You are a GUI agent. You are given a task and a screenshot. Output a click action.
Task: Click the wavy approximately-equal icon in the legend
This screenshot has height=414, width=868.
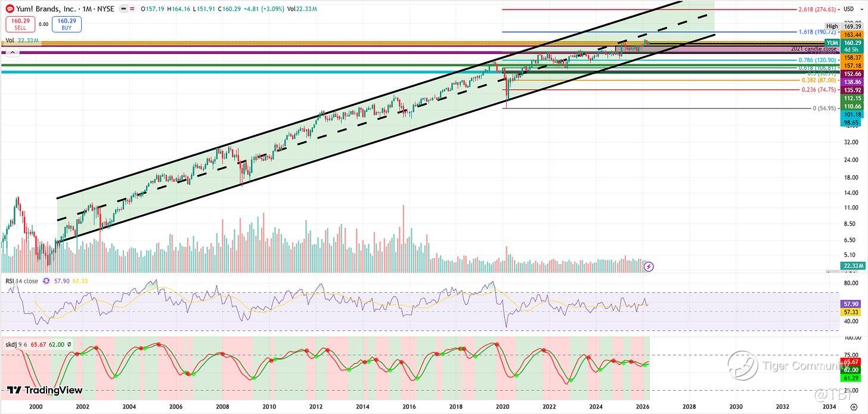tap(132, 8)
